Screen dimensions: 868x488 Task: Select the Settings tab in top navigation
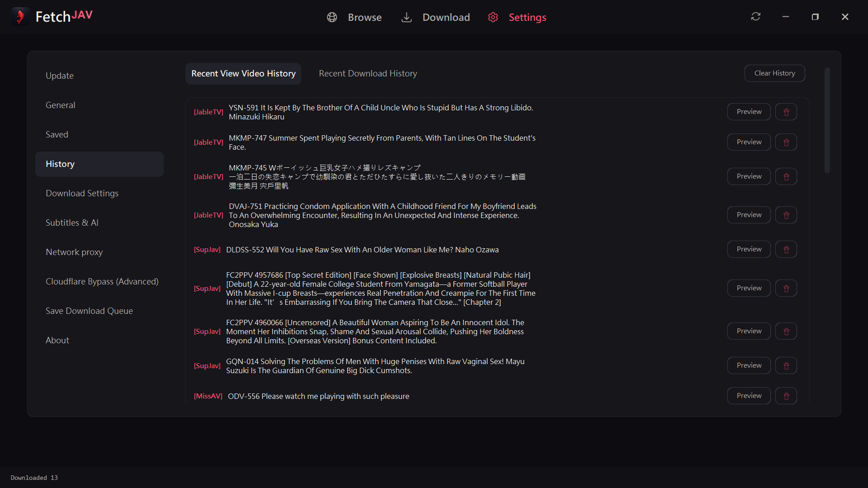coord(517,17)
